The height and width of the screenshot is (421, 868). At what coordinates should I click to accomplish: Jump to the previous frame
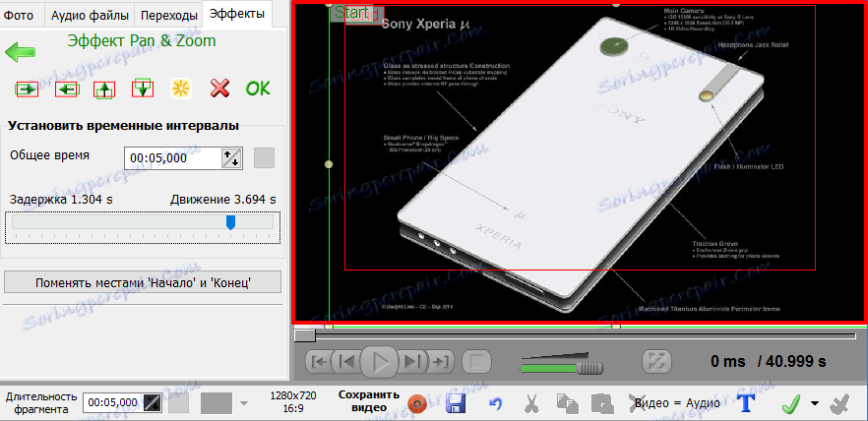[347, 362]
